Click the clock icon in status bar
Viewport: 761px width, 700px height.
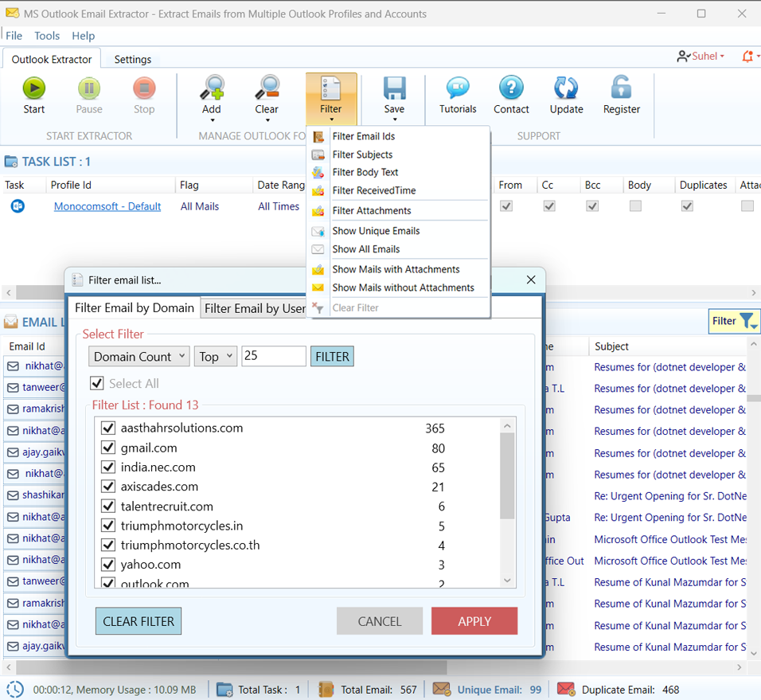click(15, 690)
